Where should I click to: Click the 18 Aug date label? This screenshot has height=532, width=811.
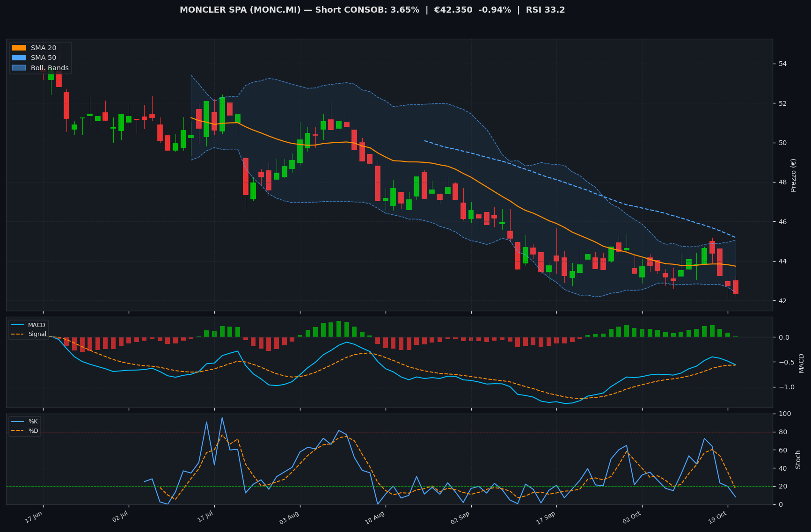coord(375,518)
